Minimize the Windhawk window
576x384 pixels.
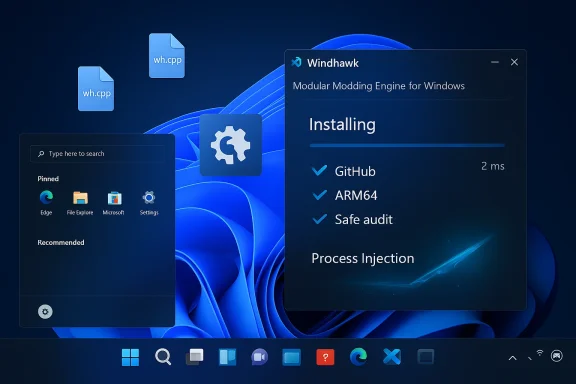tap(495, 62)
